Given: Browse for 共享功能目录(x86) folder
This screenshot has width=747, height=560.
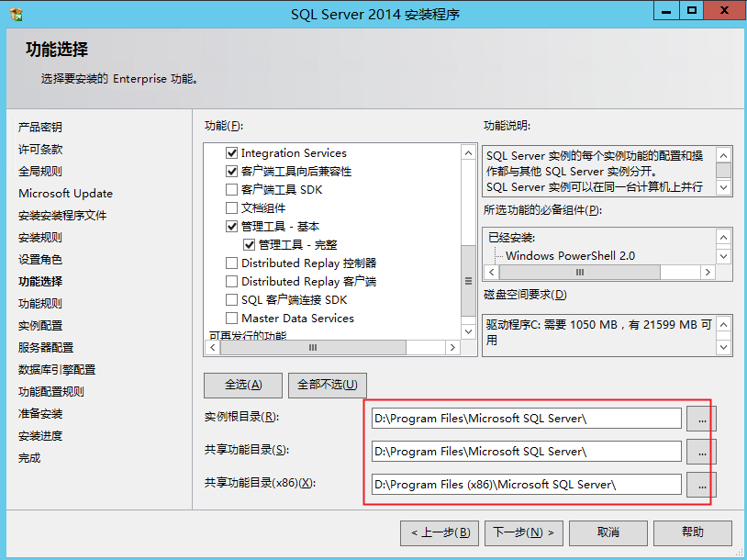Looking at the screenshot, I should (x=701, y=485).
